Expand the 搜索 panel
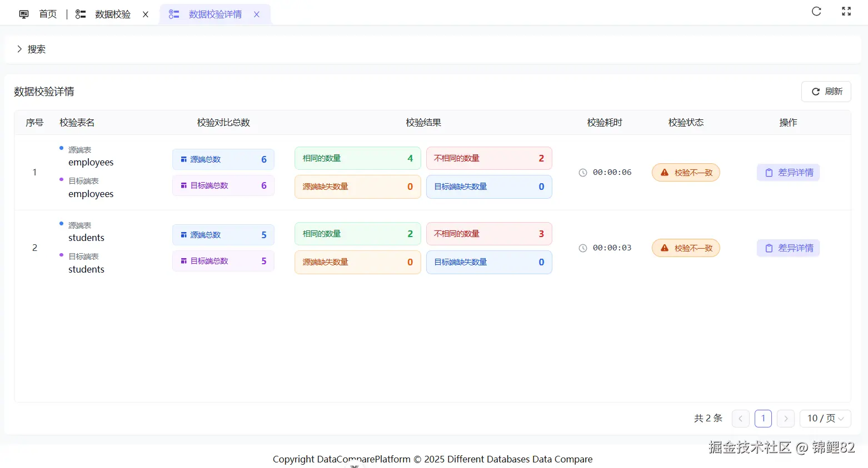 click(x=31, y=49)
